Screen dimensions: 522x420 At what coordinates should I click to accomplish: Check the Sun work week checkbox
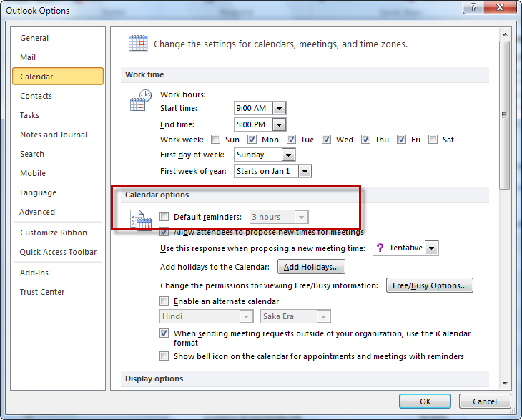[x=215, y=140]
